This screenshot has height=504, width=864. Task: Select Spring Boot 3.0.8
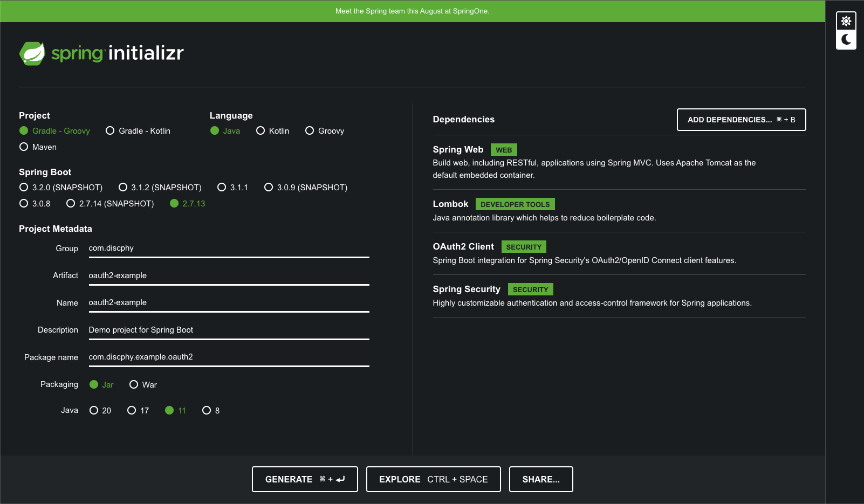tap(35, 204)
